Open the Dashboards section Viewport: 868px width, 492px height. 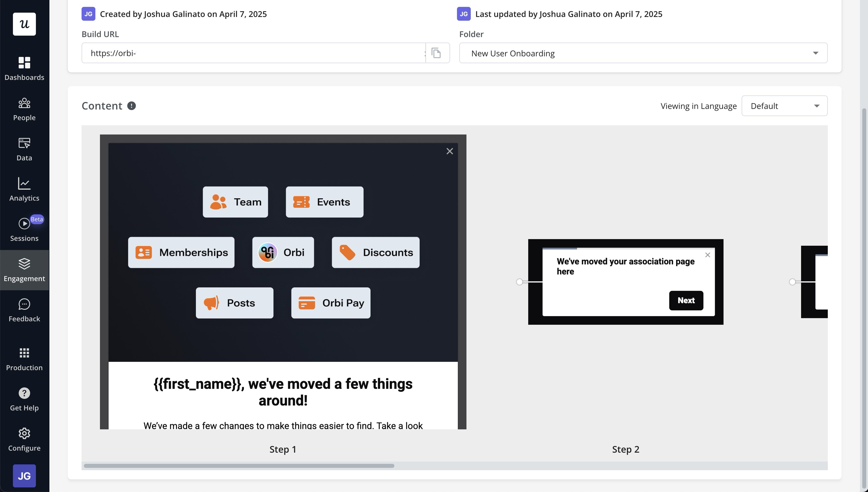coord(24,69)
